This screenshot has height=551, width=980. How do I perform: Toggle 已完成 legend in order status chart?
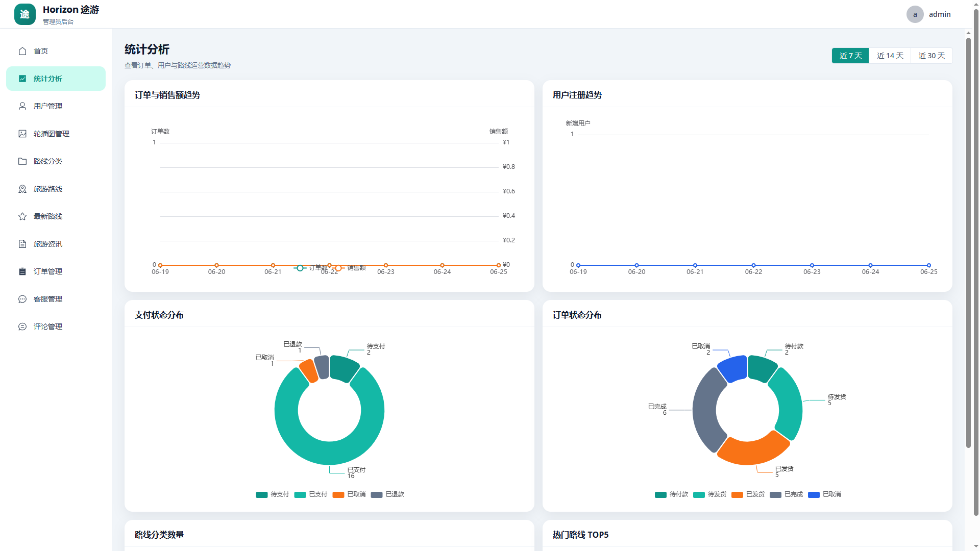coord(787,494)
